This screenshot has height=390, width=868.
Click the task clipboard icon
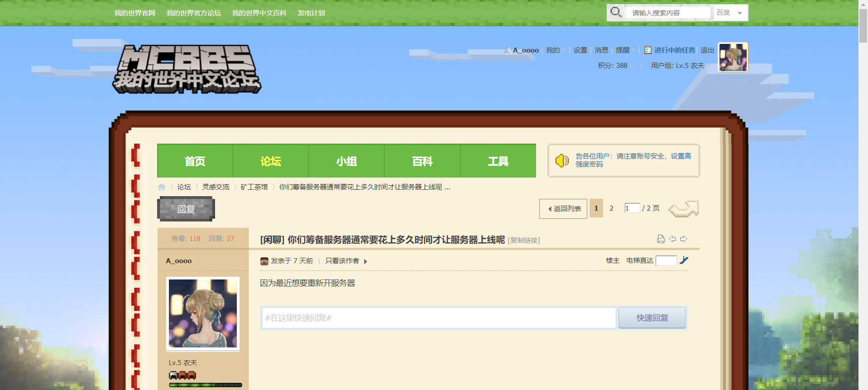coord(648,50)
